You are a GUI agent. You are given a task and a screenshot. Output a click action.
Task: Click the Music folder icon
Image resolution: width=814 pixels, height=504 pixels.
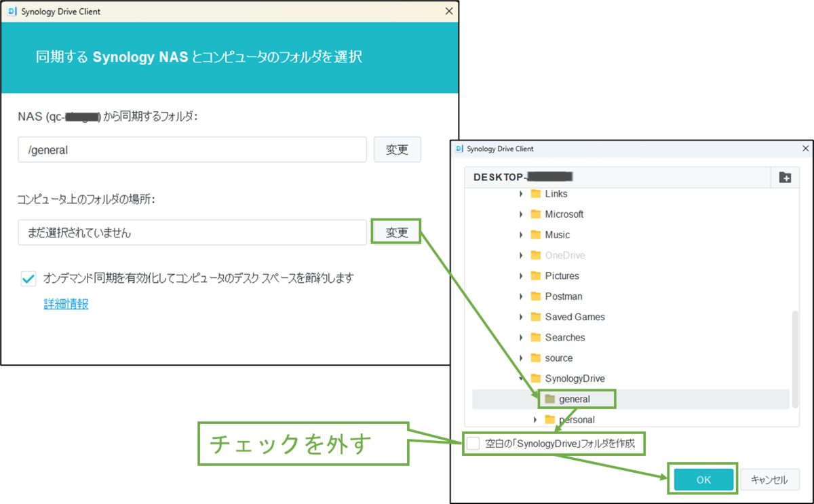tap(535, 235)
